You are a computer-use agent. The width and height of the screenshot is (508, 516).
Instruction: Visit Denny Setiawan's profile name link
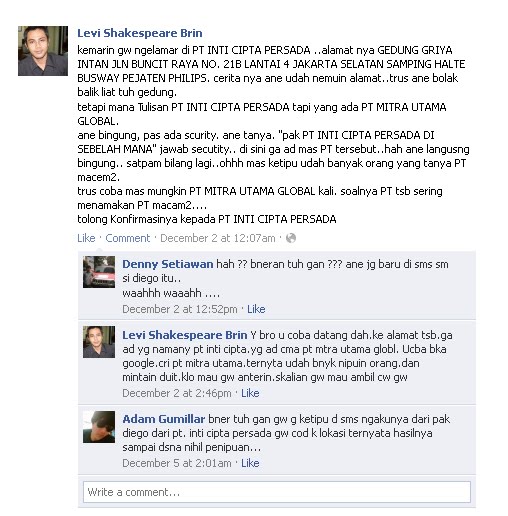click(x=168, y=264)
